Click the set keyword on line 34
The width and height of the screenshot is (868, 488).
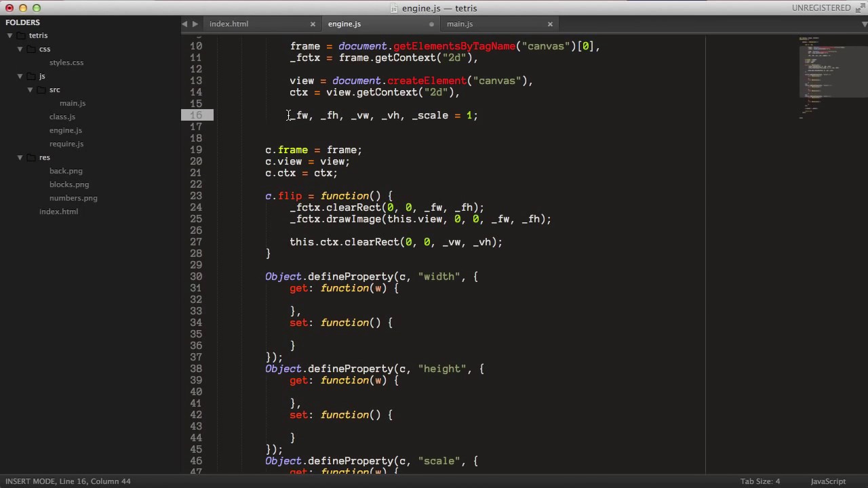click(x=298, y=323)
